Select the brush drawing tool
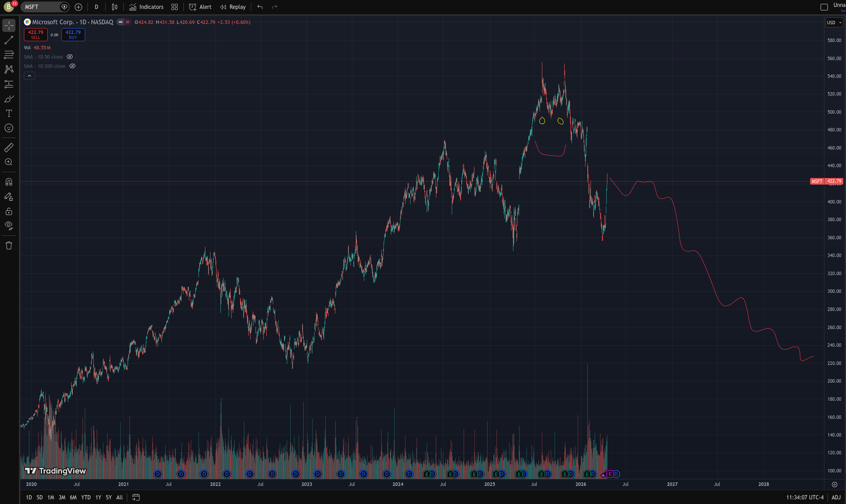The image size is (846, 504). 9,99
